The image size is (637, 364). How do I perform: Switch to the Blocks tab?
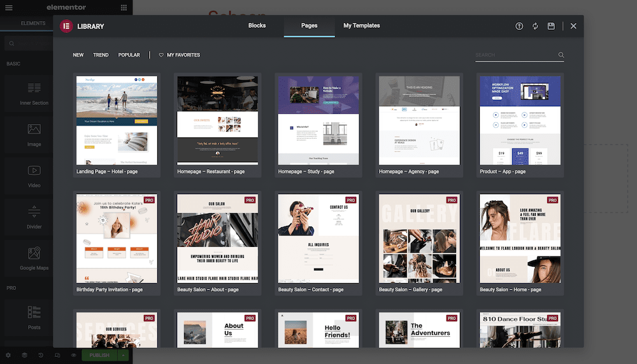click(257, 25)
